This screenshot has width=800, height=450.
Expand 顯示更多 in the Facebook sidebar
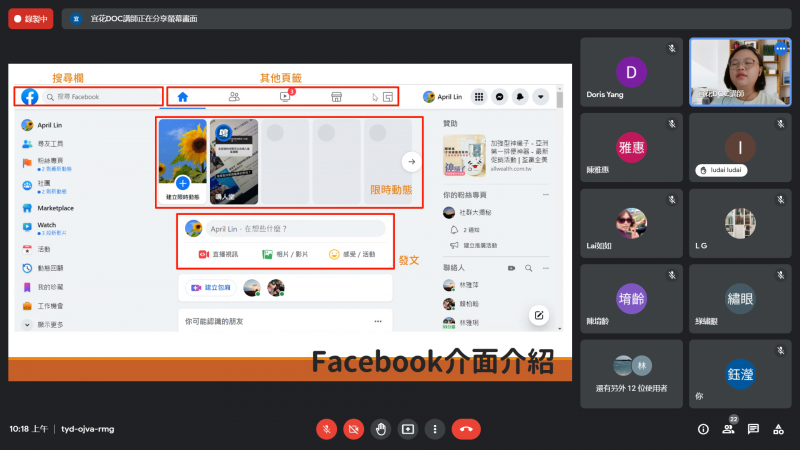(43, 324)
